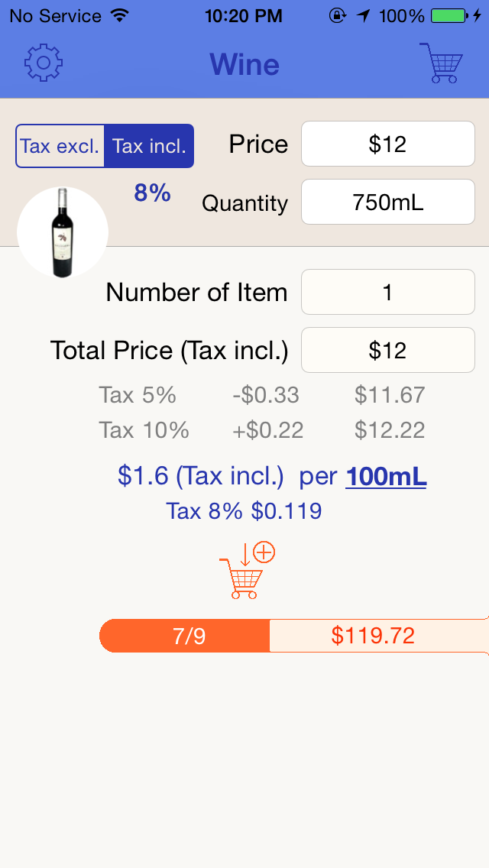Tap the wine bottle image

pos(62,232)
